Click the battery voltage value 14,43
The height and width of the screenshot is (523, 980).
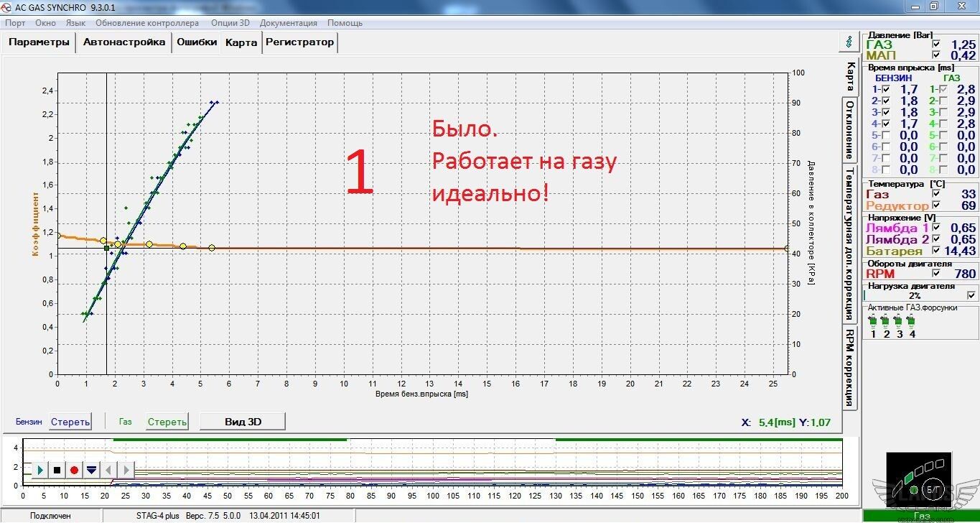click(x=961, y=251)
